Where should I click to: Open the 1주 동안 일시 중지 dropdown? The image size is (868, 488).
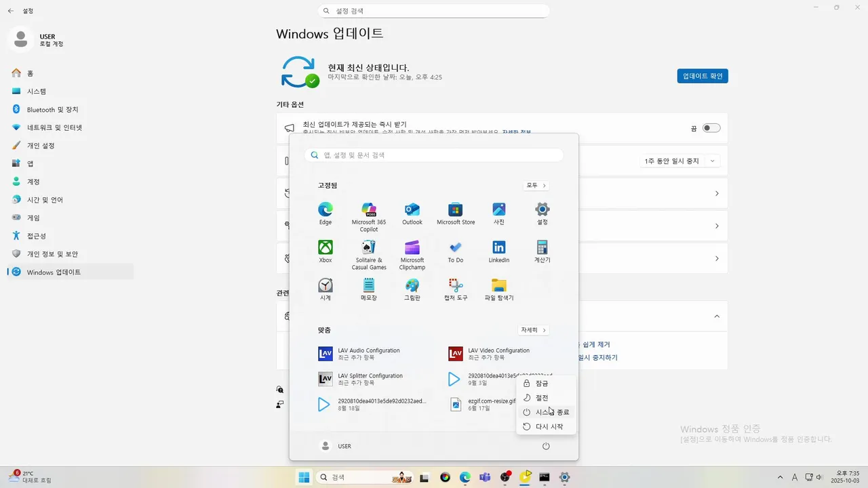(x=680, y=161)
